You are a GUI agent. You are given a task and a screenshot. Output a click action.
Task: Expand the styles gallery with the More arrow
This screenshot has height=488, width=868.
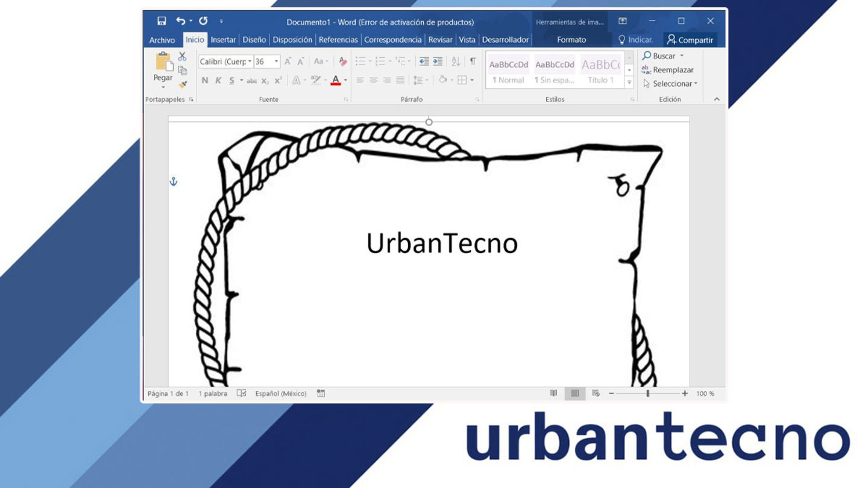point(629,83)
